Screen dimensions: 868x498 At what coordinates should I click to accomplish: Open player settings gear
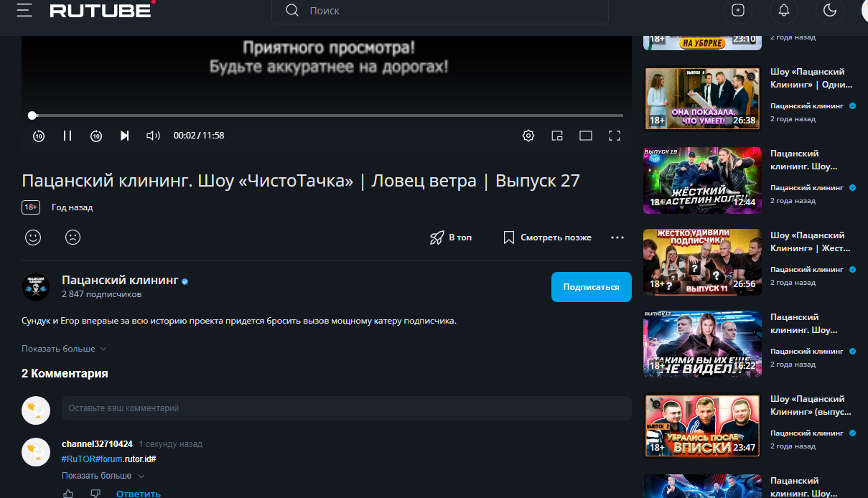click(x=528, y=136)
